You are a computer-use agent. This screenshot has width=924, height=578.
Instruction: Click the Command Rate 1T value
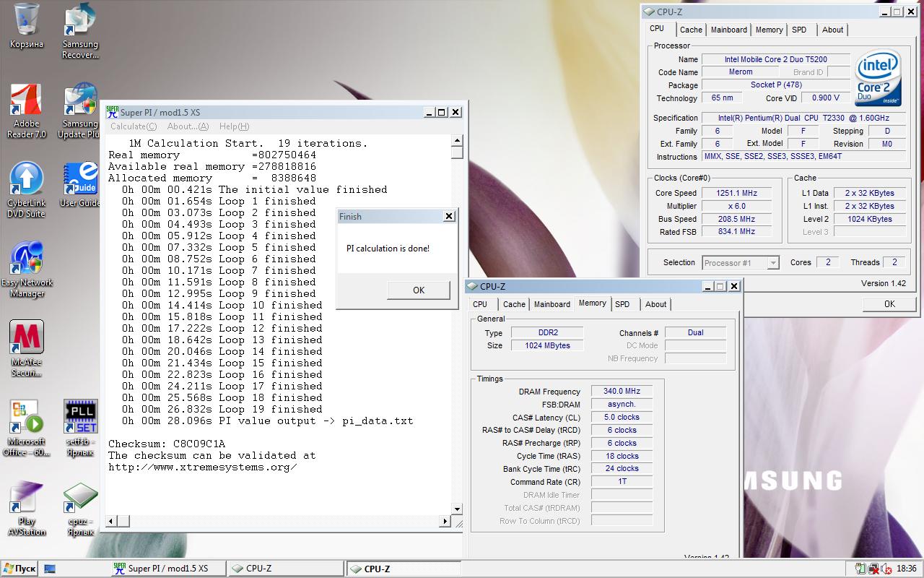coord(622,481)
